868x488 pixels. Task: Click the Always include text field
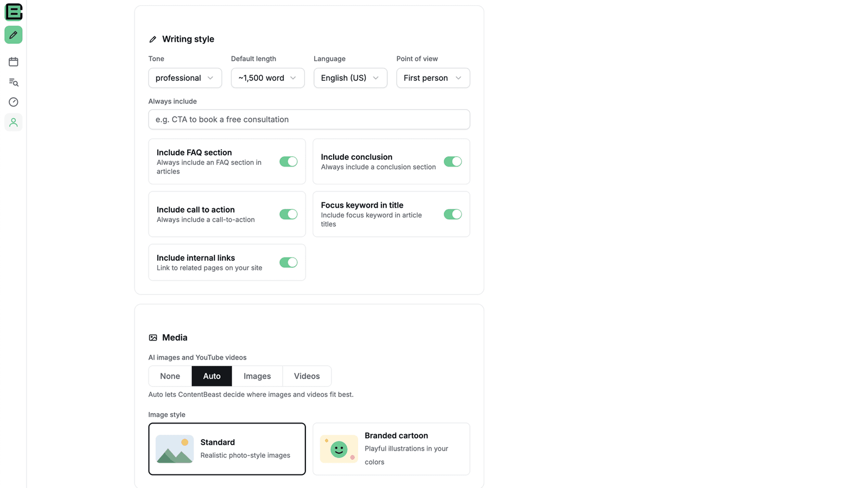tap(309, 119)
